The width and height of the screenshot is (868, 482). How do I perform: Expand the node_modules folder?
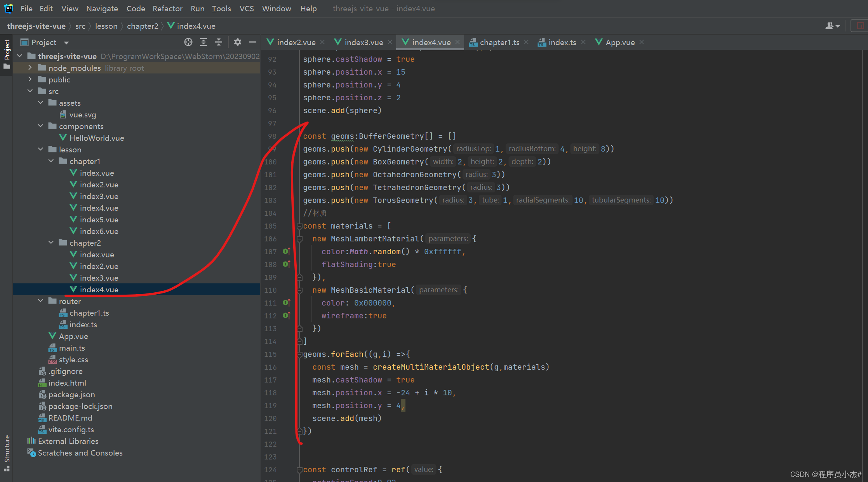coord(30,68)
